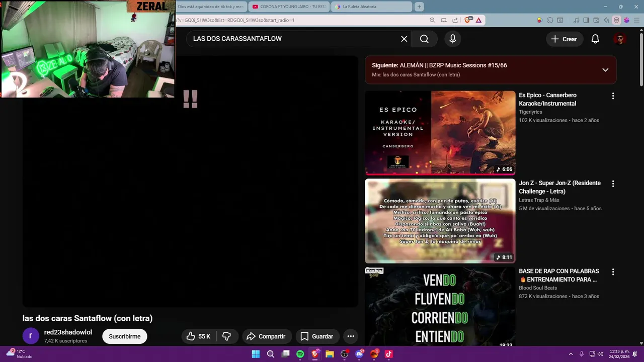Open Windows Start menu

[256, 354]
